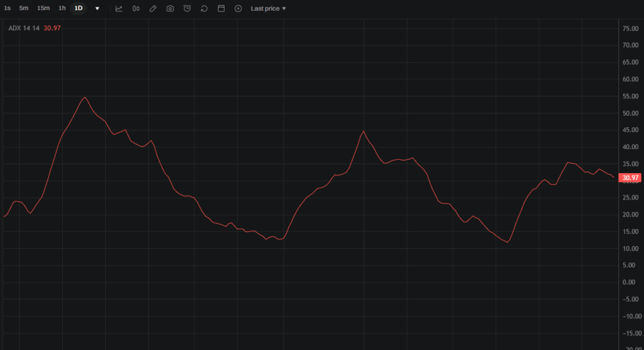
Task: Click the 50.00 level on price scale
Action: pos(630,113)
